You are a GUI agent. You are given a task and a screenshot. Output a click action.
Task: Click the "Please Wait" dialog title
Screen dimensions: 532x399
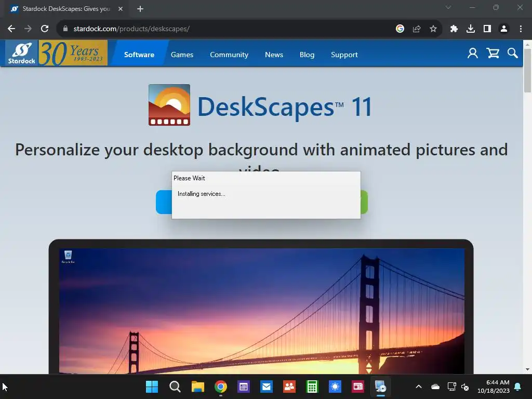coord(189,178)
